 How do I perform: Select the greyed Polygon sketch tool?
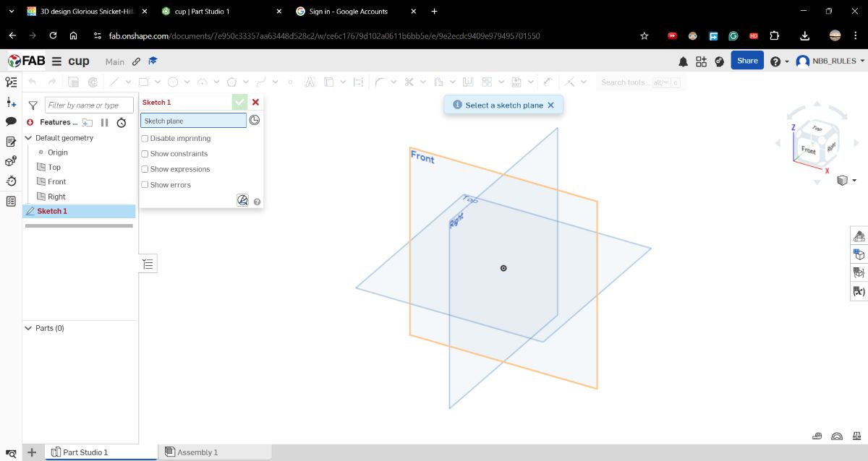(x=231, y=82)
